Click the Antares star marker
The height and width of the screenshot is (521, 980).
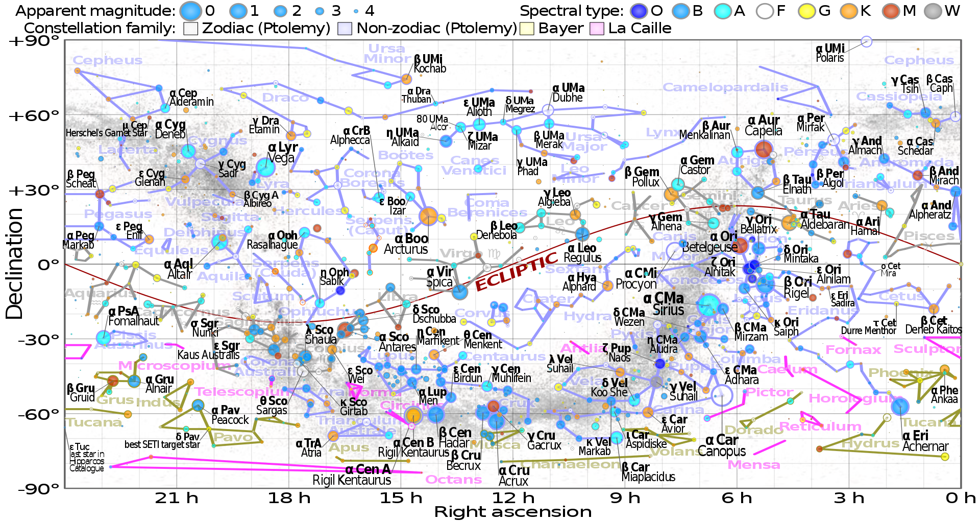click(x=346, y=329)
